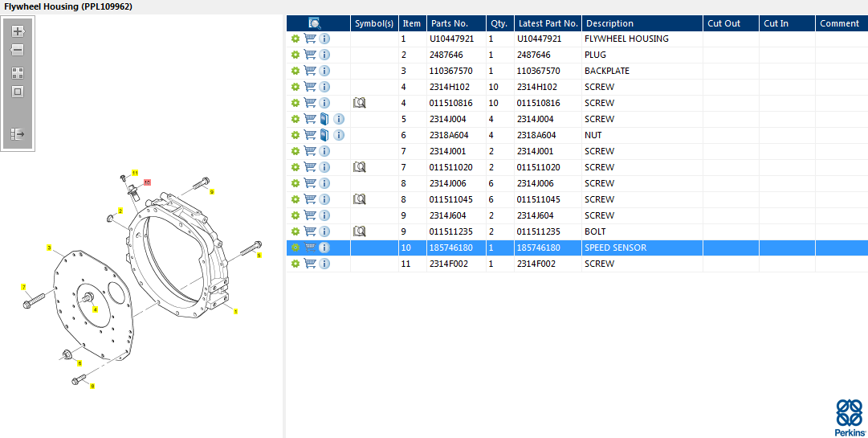Open supersession symbol for part 011510816

pyautogui.click(x=359, y=103)
